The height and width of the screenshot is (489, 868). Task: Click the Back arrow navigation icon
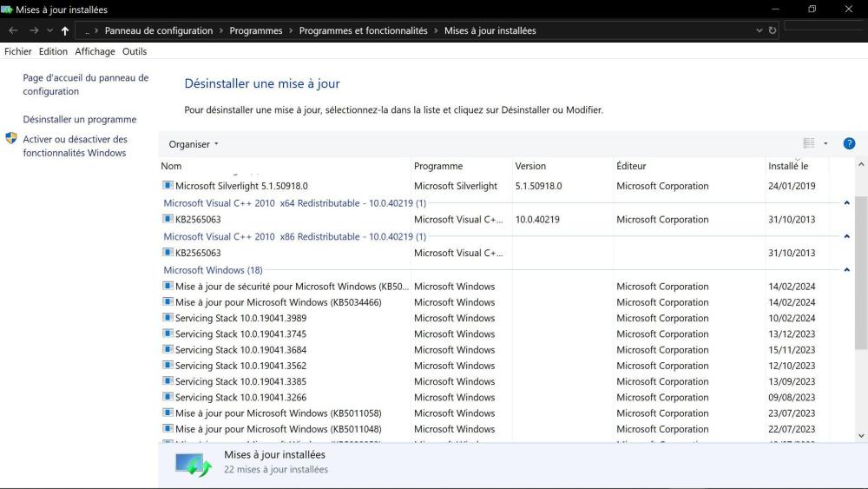pyautogui.click(x=13, y=30)
